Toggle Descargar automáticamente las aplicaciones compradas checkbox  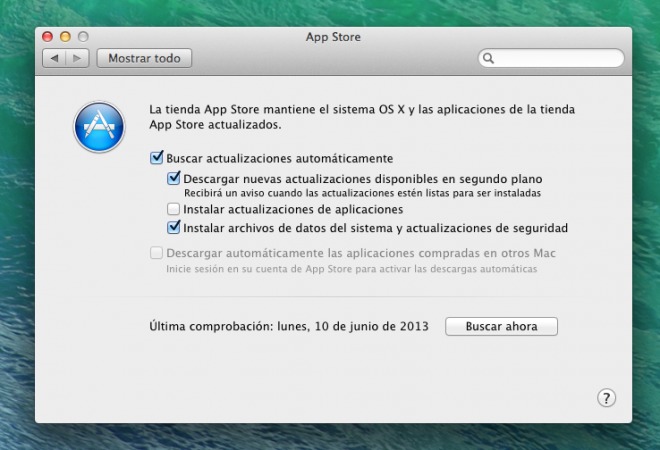[157, 253]
